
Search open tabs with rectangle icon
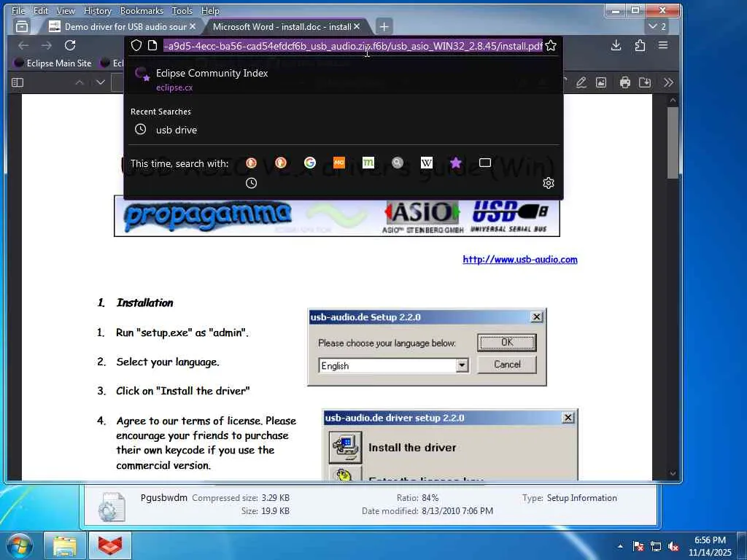[x=485, y=163]
